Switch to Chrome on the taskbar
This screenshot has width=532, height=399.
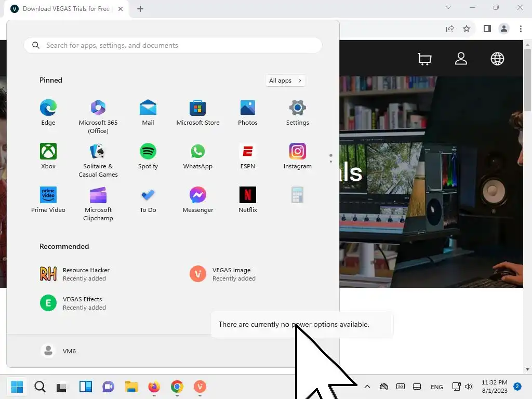click(177, 387)
